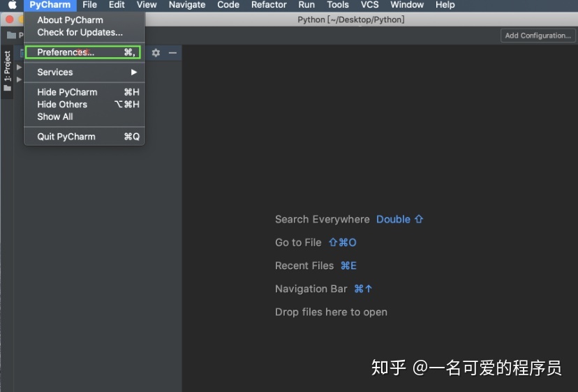Image resolution: width=578 pixels, height=392 pixels.
Task: Open the Code menu
Action: pyautogui.click(x=228, y=5)
